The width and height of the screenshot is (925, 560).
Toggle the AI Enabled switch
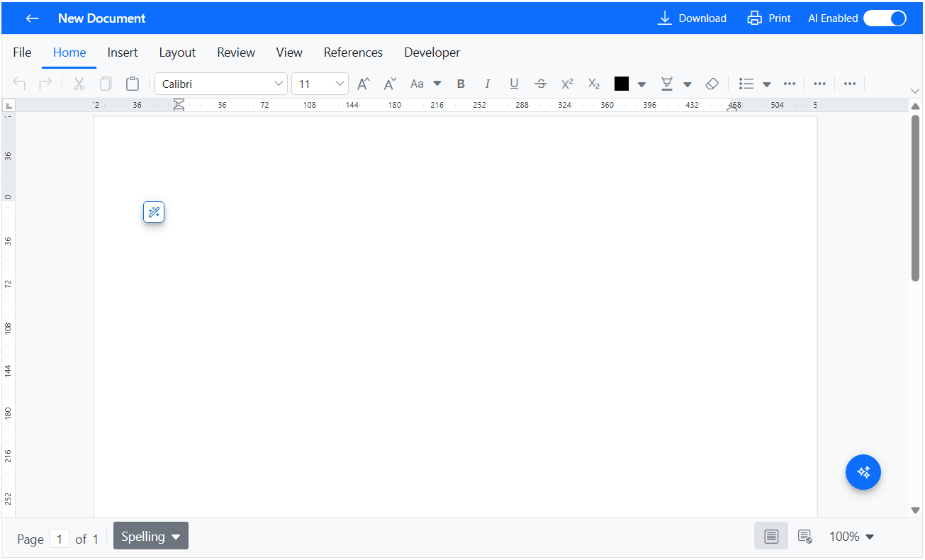coord(885,18)
